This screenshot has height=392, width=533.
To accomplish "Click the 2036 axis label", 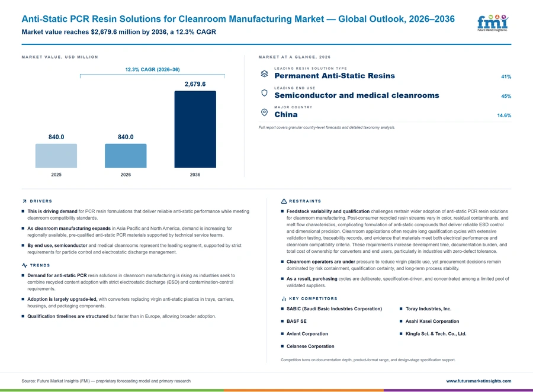I will click(x=195, y=175).
